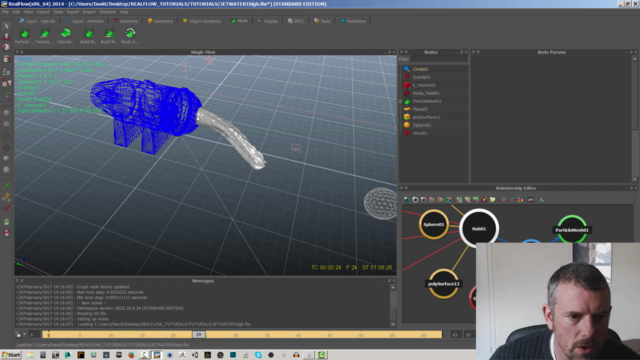Switch to the Daemons shelf tab

click(126, 21)
